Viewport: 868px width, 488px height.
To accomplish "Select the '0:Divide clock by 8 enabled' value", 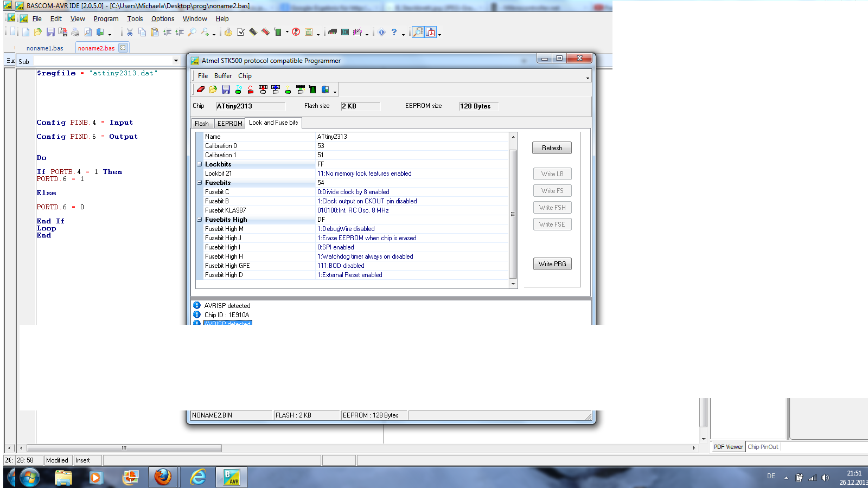I will coord(353,192).
